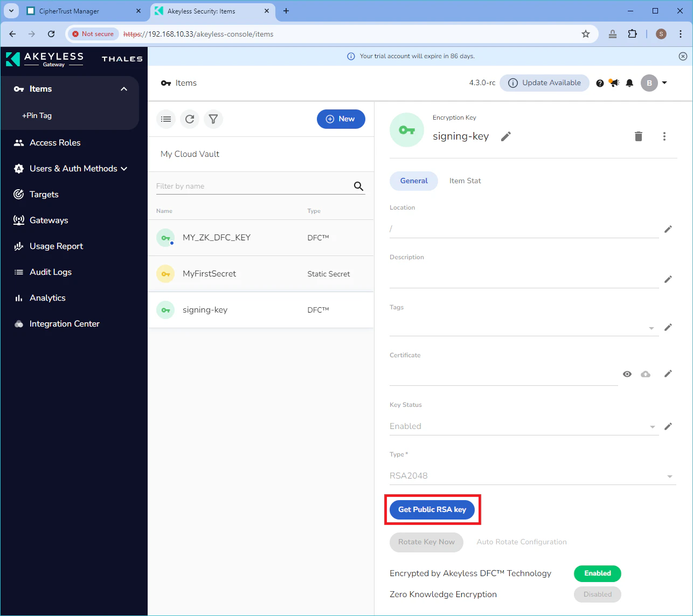Switch to the General tab
This screenshot has height=616, width=693.
tap(414, 181)
